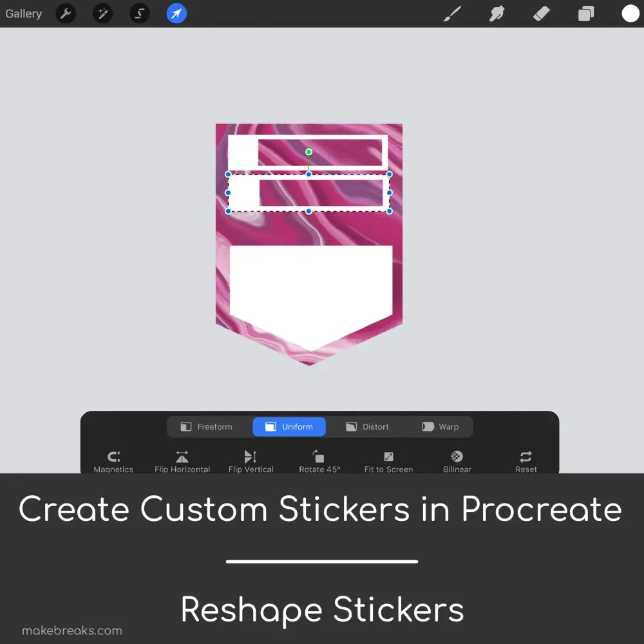Switch to Warp transform mode
Viewport: 644px width, 644px height.
click(x=440, y=427)
